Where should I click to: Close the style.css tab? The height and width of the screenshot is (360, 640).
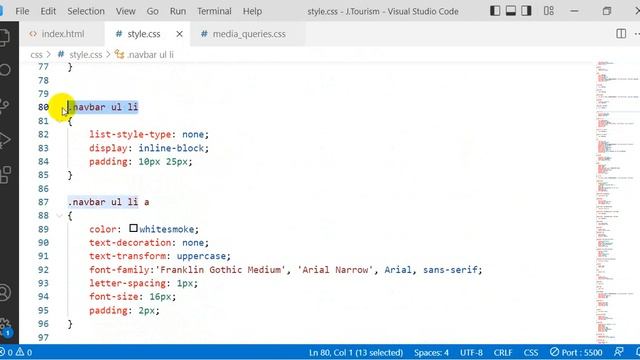point(179,34)
